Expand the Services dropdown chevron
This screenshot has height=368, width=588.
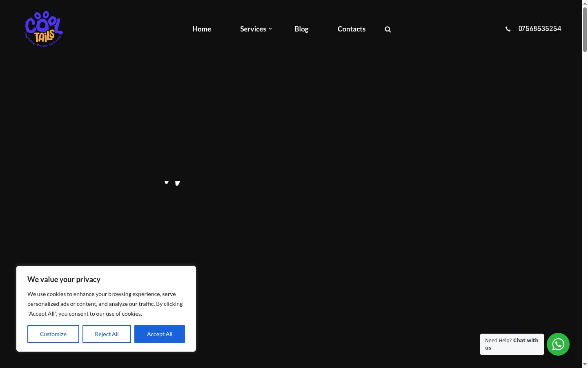tap(270, 29)
